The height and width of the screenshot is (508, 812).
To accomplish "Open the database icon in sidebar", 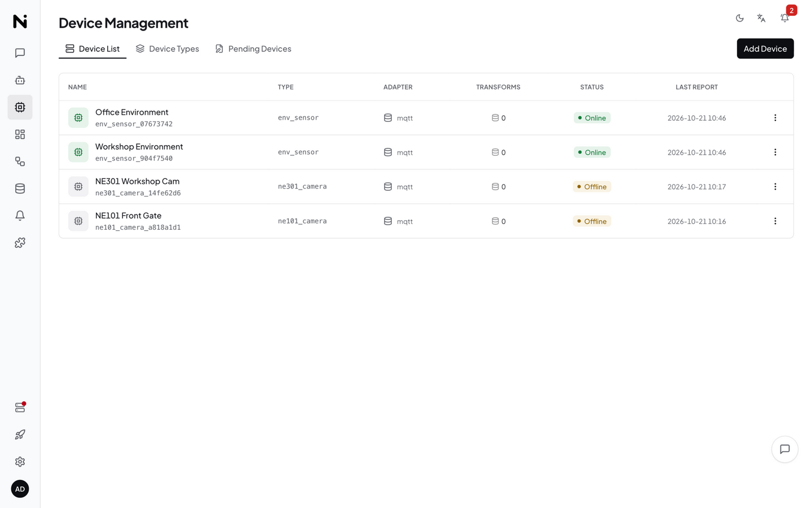I will click(20, 189).
